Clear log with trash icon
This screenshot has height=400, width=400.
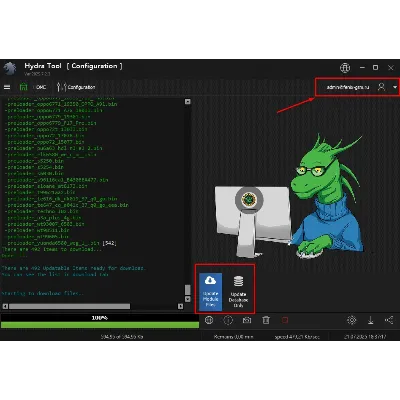point(266,320)
